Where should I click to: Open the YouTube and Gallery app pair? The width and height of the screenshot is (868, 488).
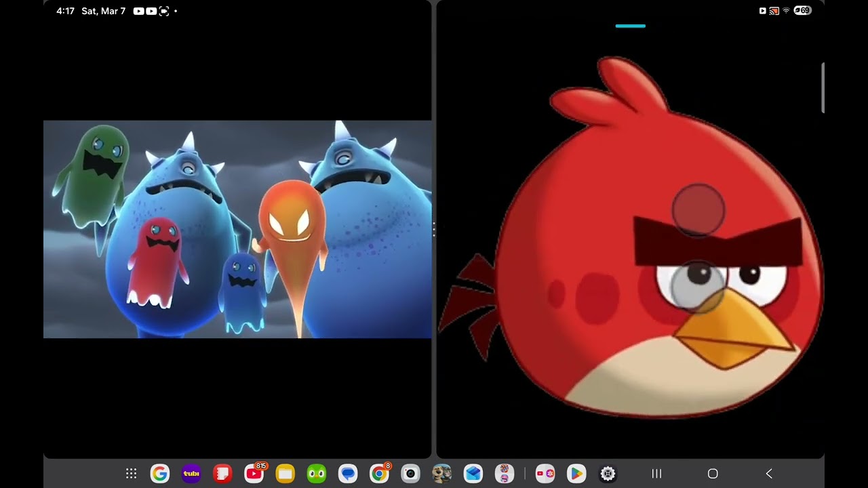tap(545, 474)
